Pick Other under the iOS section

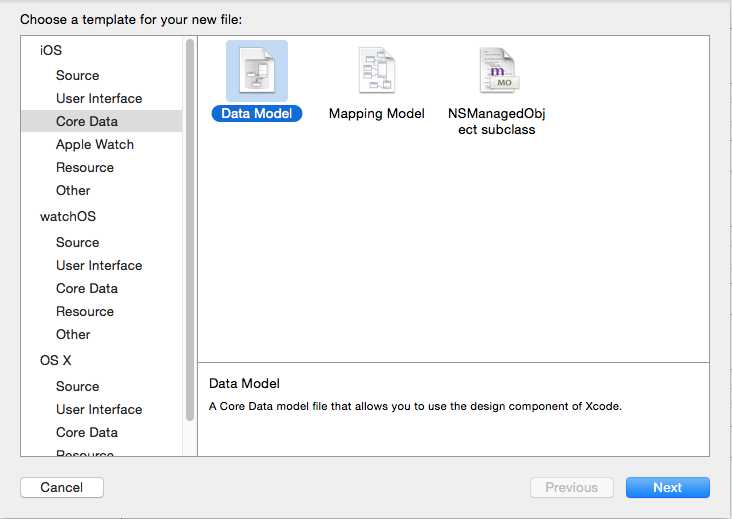(73, 190)
